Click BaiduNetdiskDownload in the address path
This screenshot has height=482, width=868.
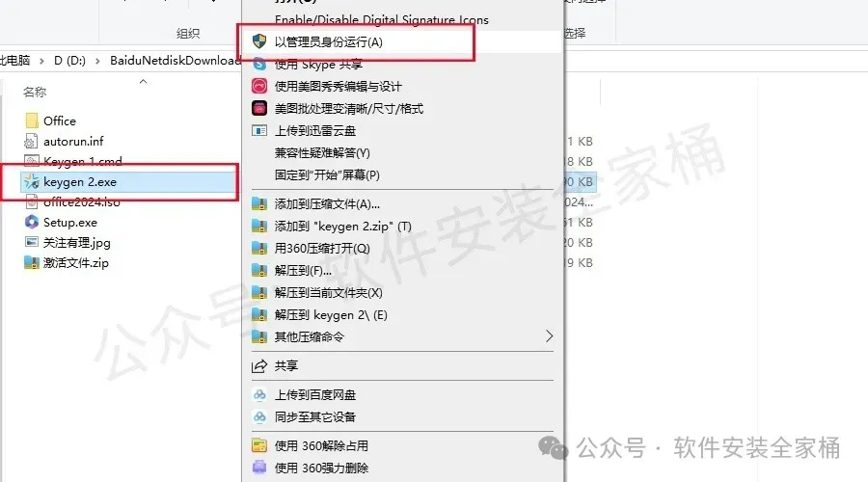pos(175,61)
